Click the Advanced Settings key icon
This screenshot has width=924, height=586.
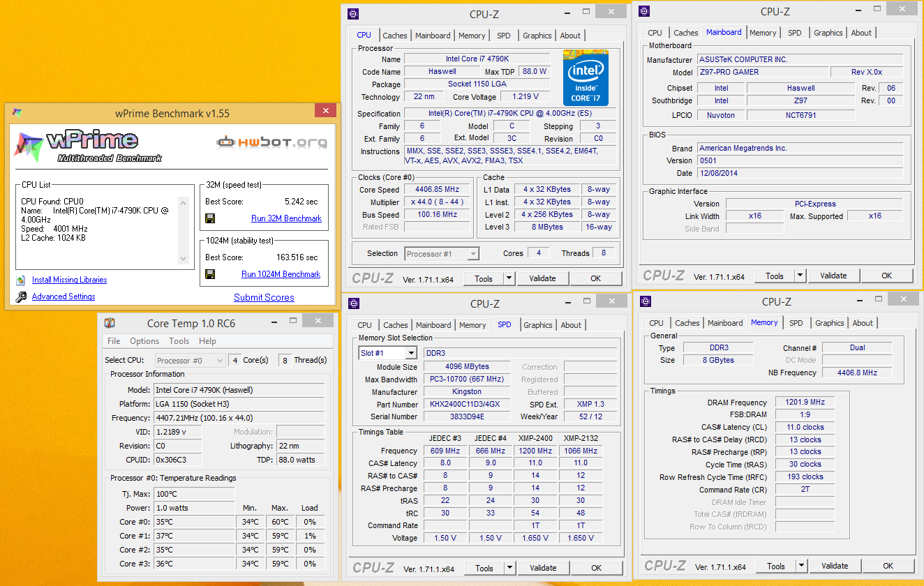click(x=20, y=296)
